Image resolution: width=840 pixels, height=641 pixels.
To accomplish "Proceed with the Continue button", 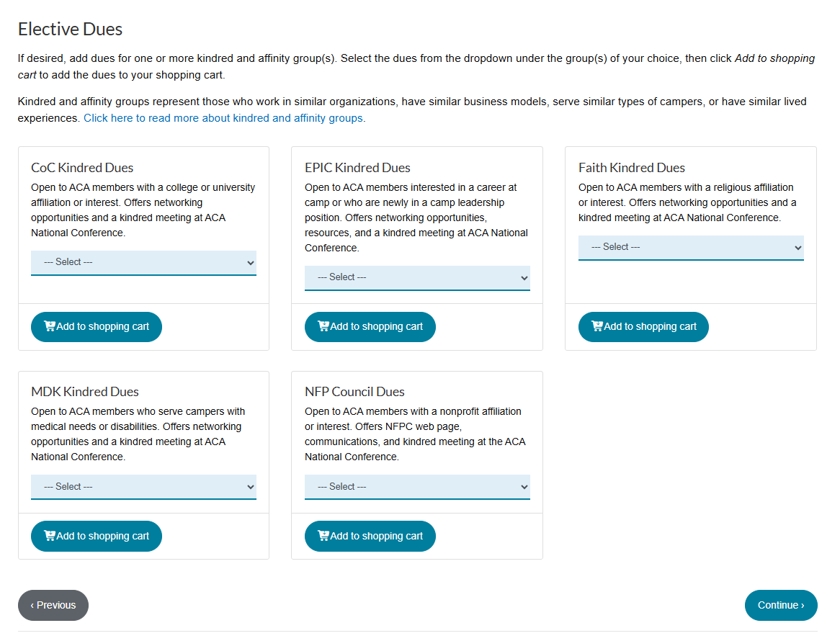I will coord(781,605).
